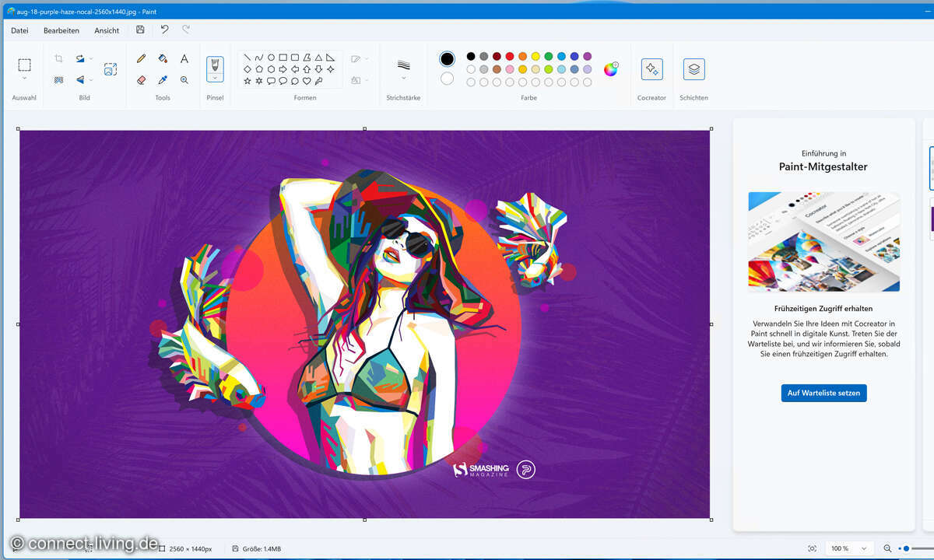Screen dimensions: 934x560
Task: Select the Eraser tool
Action: pyautogui.click(x=141, y=79)
